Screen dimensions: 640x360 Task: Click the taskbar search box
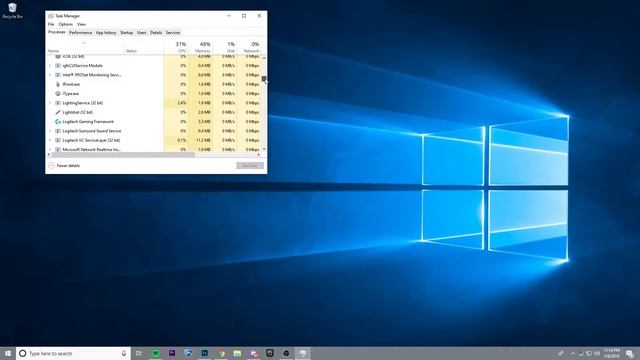coord(73,353)
